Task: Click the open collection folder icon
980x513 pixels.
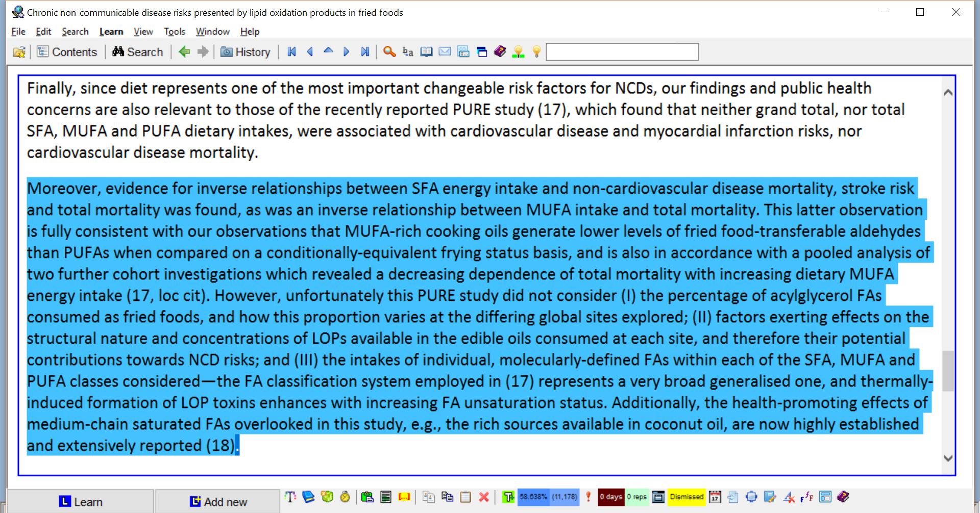Action: [19, 52]
